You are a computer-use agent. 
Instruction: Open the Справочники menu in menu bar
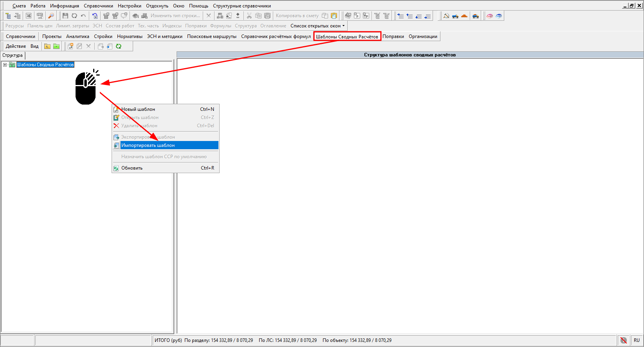click(x=98, y=6)
